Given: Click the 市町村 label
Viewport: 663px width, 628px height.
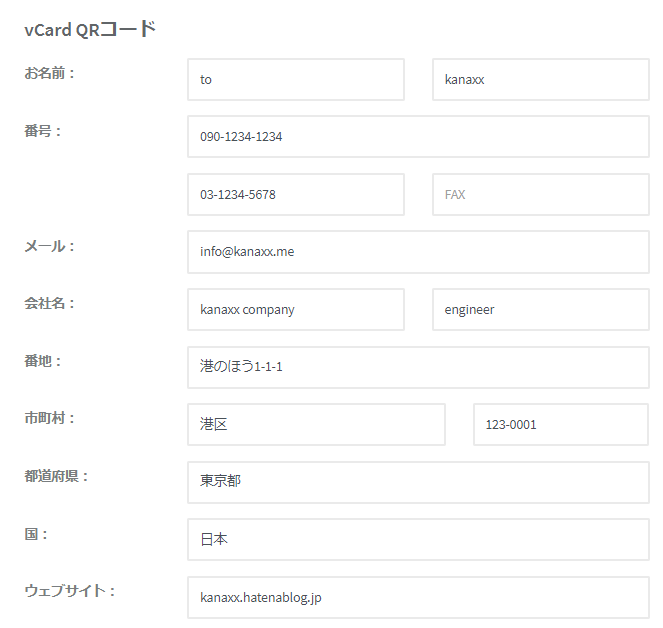Looking at the screenshot, I should [x=49, y=418].
